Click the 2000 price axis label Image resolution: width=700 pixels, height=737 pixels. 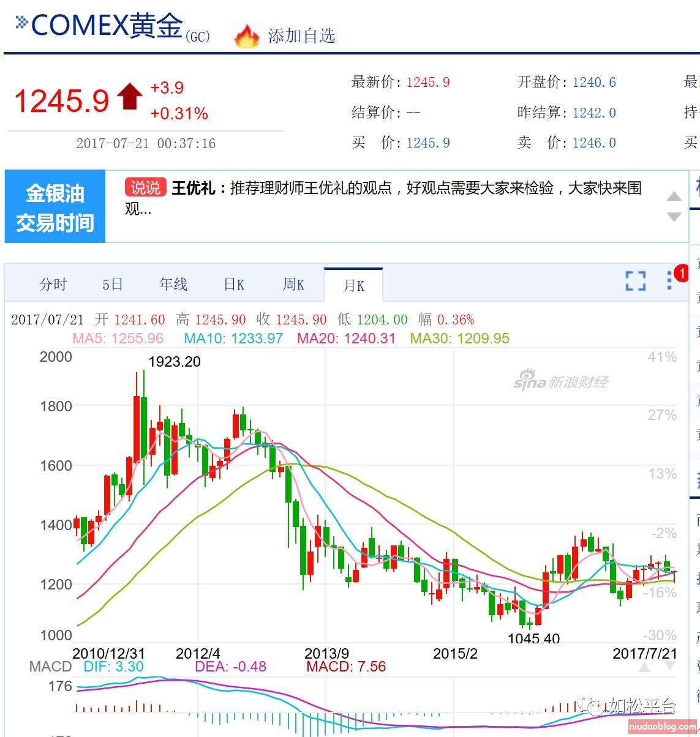[x=56, y=357]
